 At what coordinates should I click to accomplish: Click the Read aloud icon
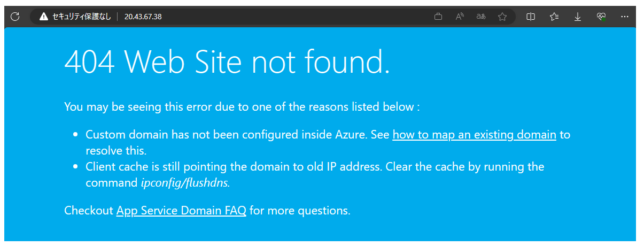click(x=460, y=17)
